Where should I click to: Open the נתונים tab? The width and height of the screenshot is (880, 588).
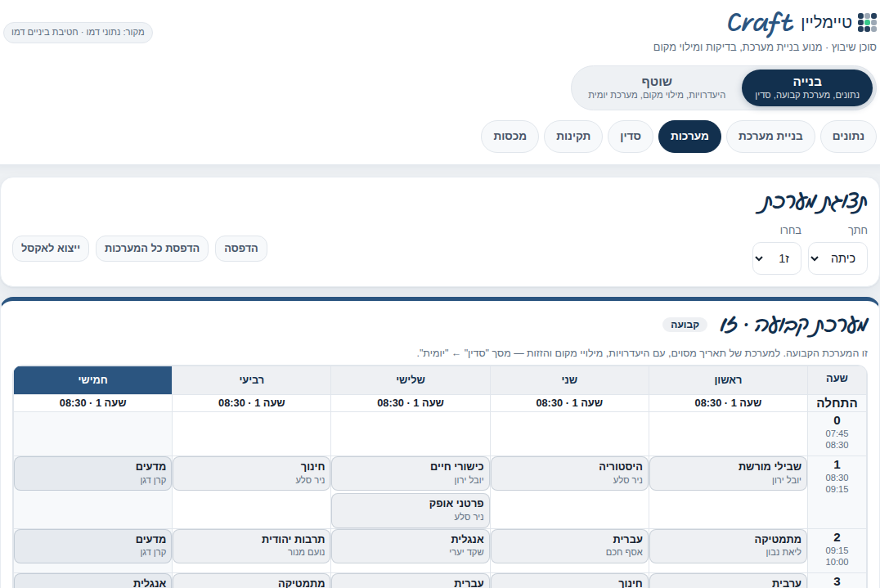[x=848, y=137]
